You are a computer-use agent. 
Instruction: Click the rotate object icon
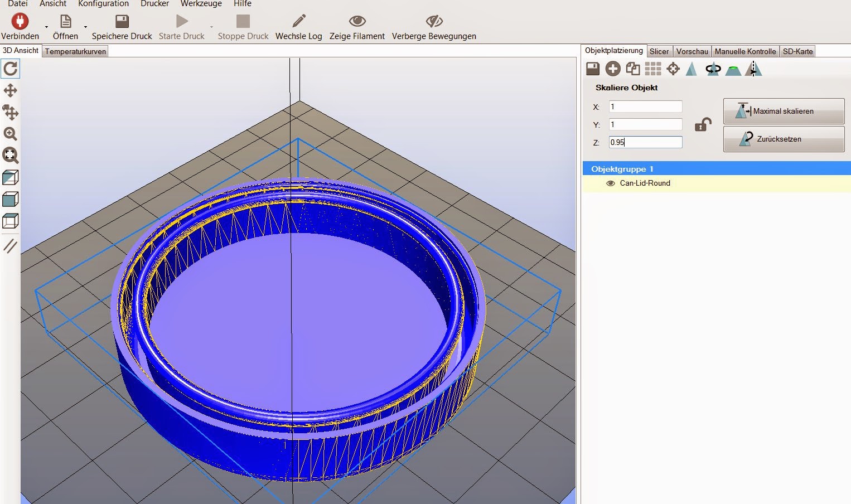713,69
